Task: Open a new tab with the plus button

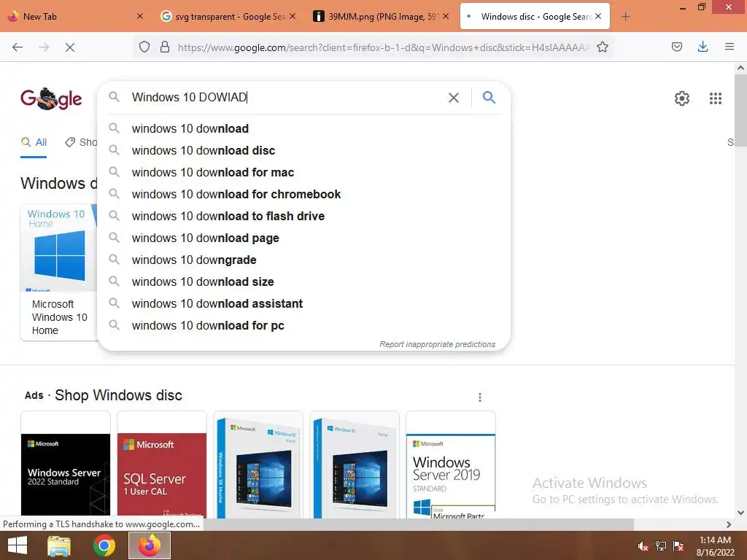Action: [625, 17]
